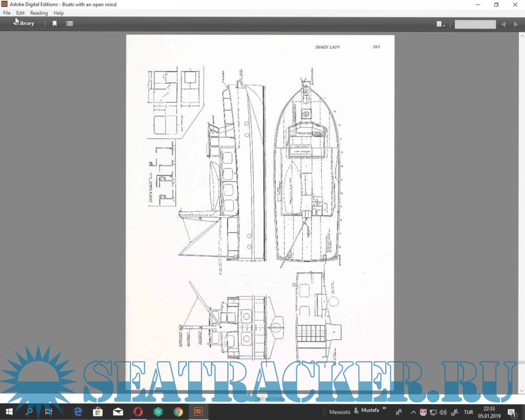The image size is (525, 420).
Task: Open Mail app from taskbar
Action: point(118,412)
